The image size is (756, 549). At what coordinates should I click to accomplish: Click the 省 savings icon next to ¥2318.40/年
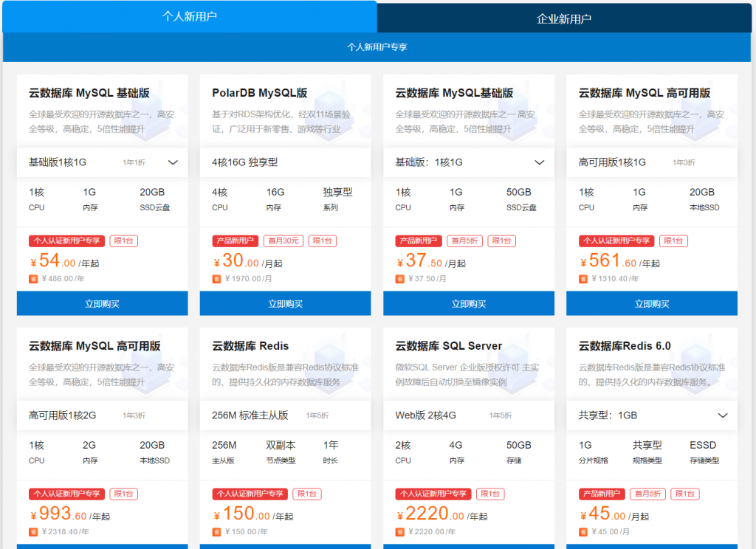point(33,532)
